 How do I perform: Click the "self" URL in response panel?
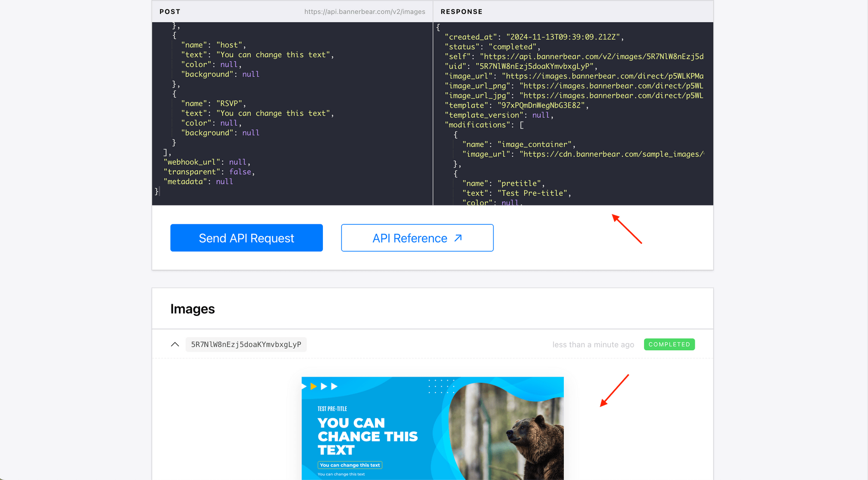pyautogui.click(x=591, y=57)
